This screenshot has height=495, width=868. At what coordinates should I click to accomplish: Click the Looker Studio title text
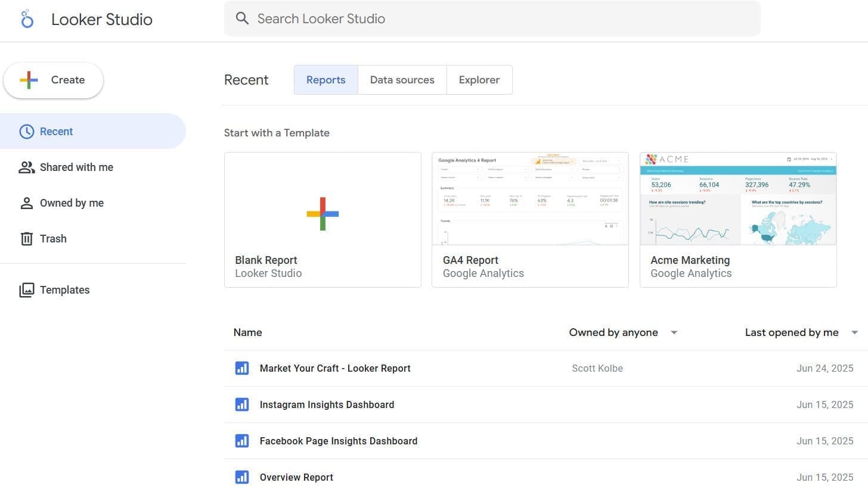tap(102, 19)
